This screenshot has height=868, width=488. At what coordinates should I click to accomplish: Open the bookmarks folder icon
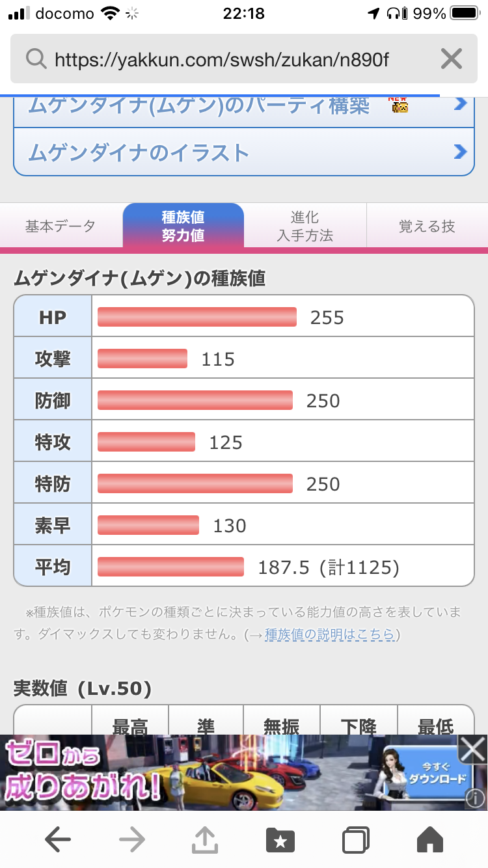(x=280, y=840)
